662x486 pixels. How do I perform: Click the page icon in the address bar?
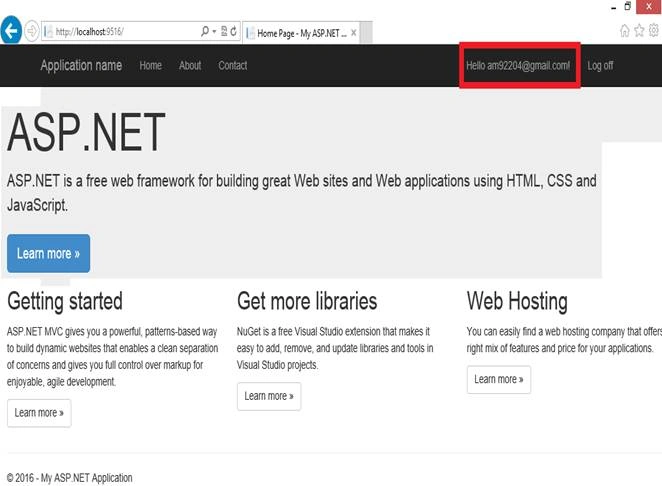point(49,31)
